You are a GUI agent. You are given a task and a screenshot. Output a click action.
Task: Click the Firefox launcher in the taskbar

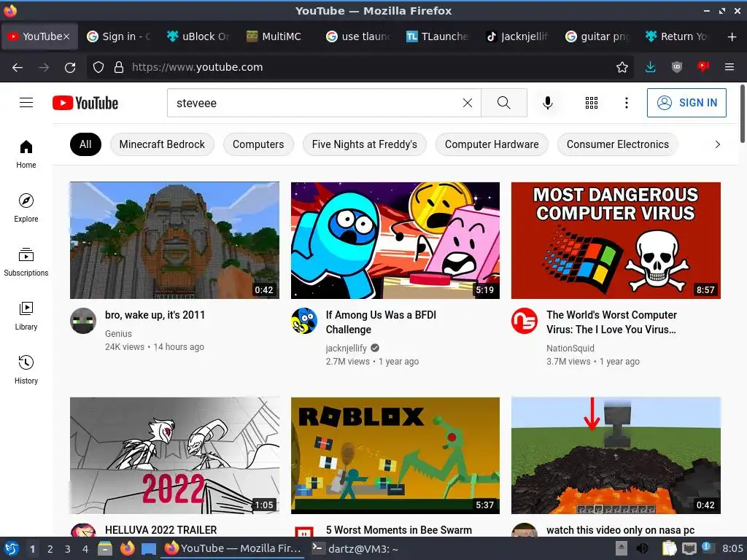[127, 548]
